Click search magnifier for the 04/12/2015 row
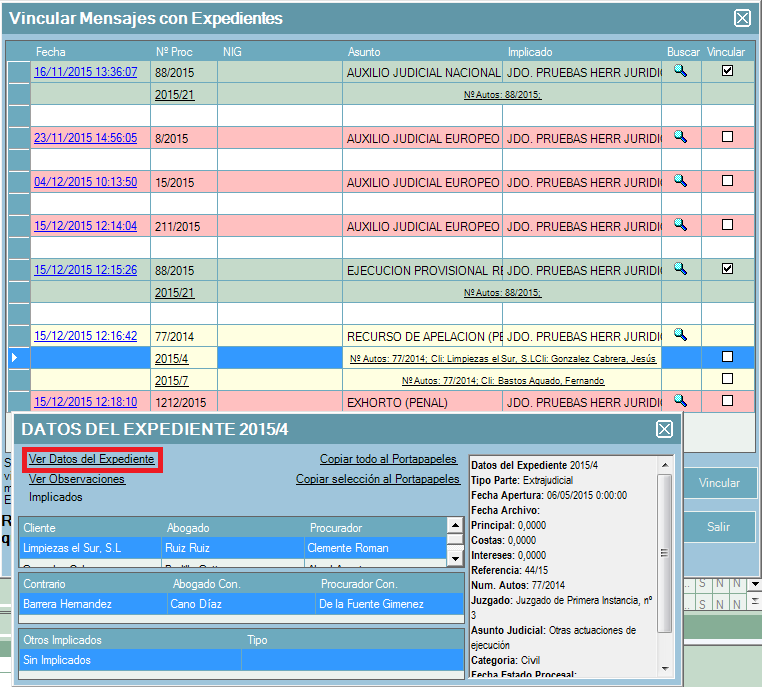The width and height of the screenshot is (762, 687). pyautogui.click(x=680, y=181)
